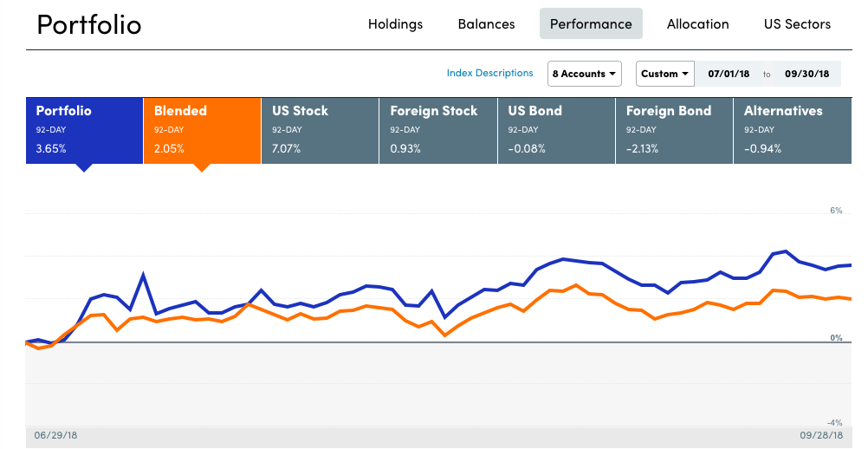Enable the Foreign Stock benchmark tile
The height and width of the screenshot is (449, 868).
tap(437, 131)
